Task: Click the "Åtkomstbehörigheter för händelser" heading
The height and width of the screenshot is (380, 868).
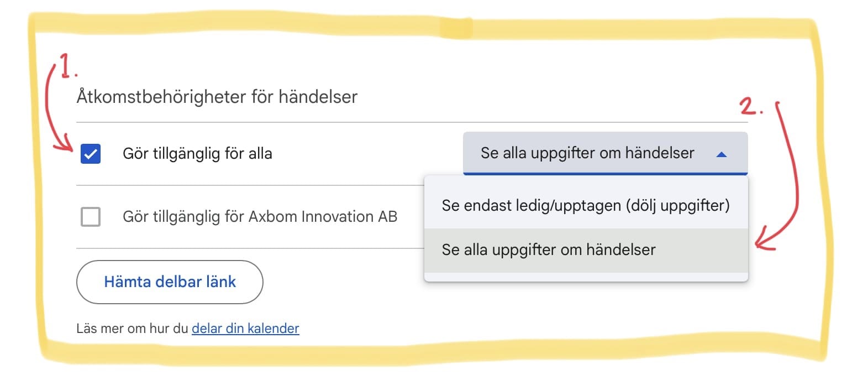Action: point(217,97)
